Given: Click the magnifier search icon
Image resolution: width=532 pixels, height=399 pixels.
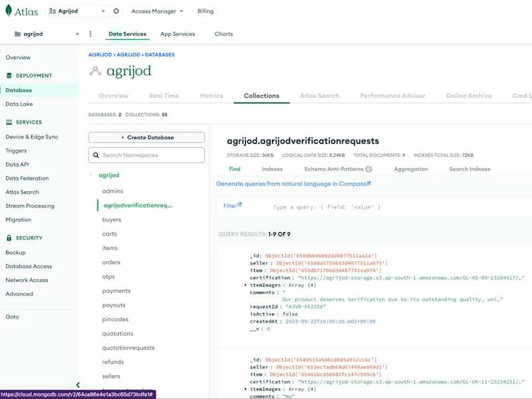Looking at the screenshot, I should pos(96,155).
